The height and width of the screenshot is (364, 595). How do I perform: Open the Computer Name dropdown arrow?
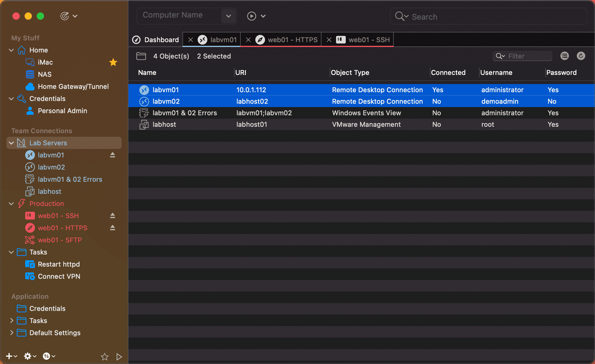pyautogui.click(x=229, y=16)
